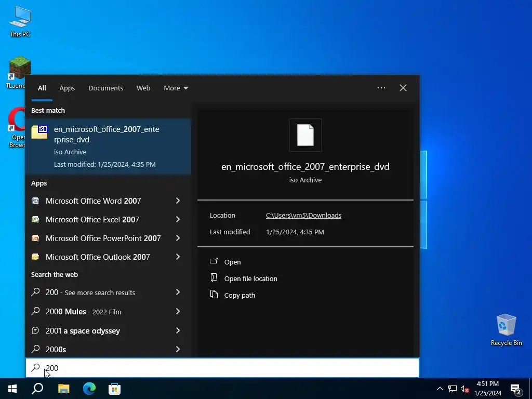Click the PowerPoint 2007 app icon
The image size is (532, 399).
[35, 238]
